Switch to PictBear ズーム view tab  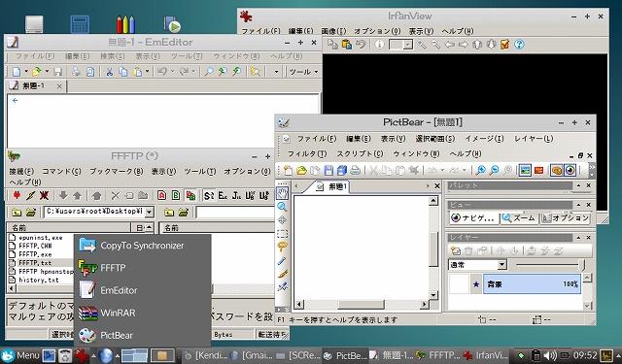[519, 217]
